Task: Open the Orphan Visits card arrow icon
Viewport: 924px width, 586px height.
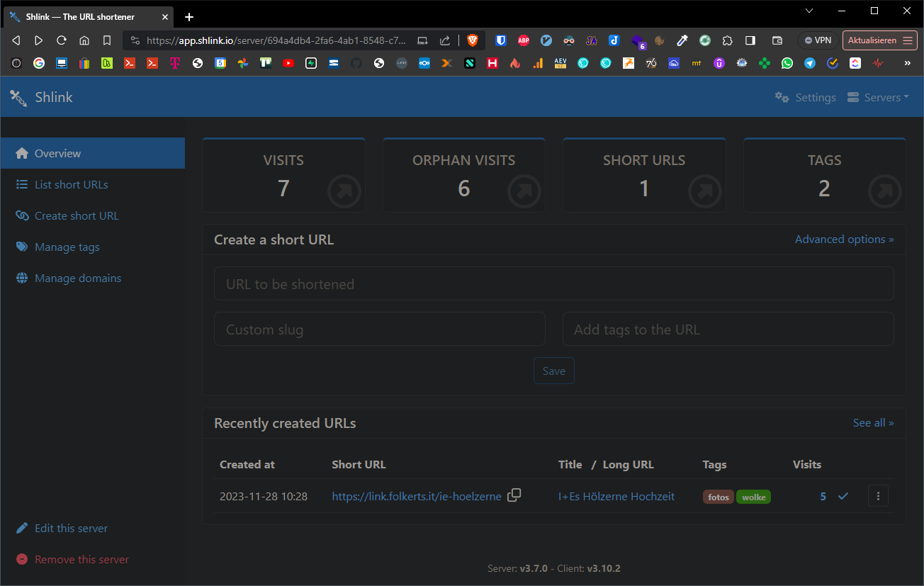Action: pos(524,191)
